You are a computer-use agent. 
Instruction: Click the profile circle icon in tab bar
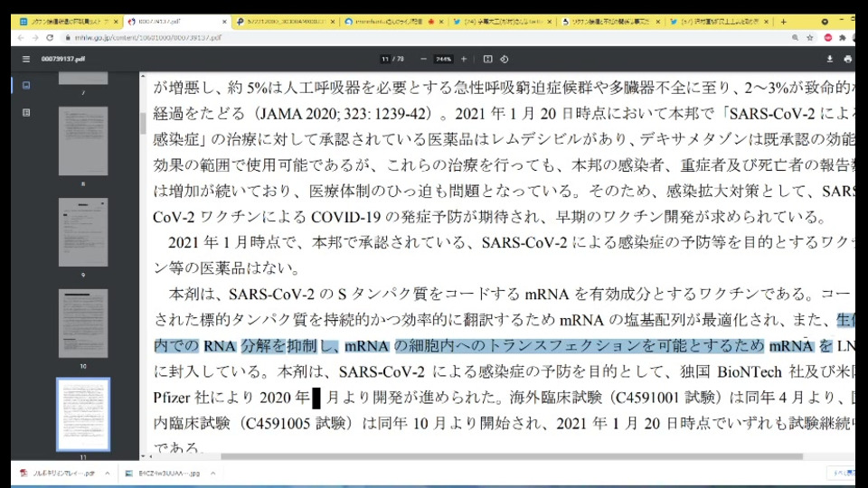(x=825, y=22)
